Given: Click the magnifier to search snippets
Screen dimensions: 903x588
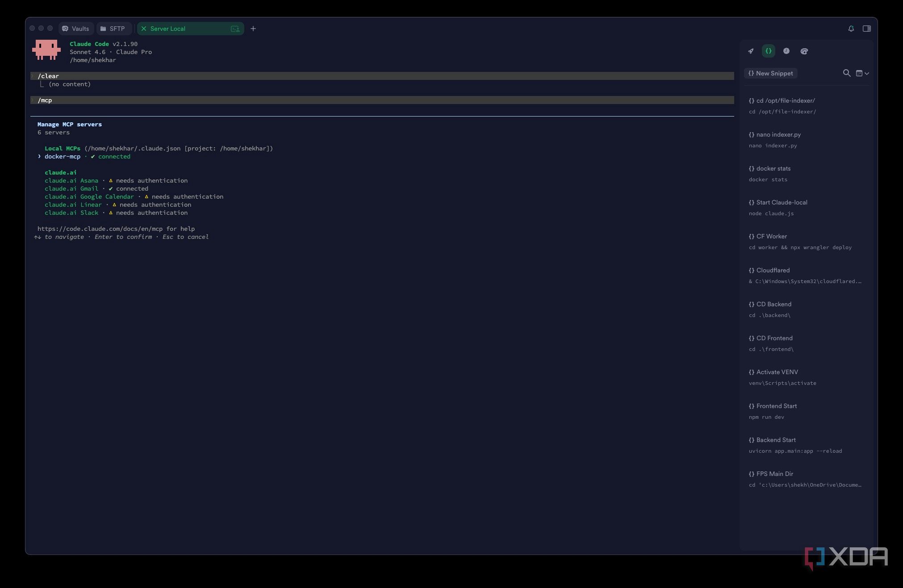Looking at the screenshot, I should (x=846, y=73).
